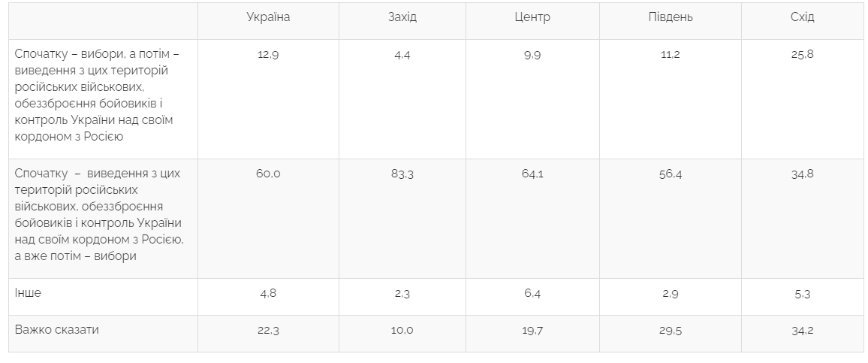This screenshot has height=363, width=868.
Task: Select the 83,3 value cell
Action: pos(402,174)
